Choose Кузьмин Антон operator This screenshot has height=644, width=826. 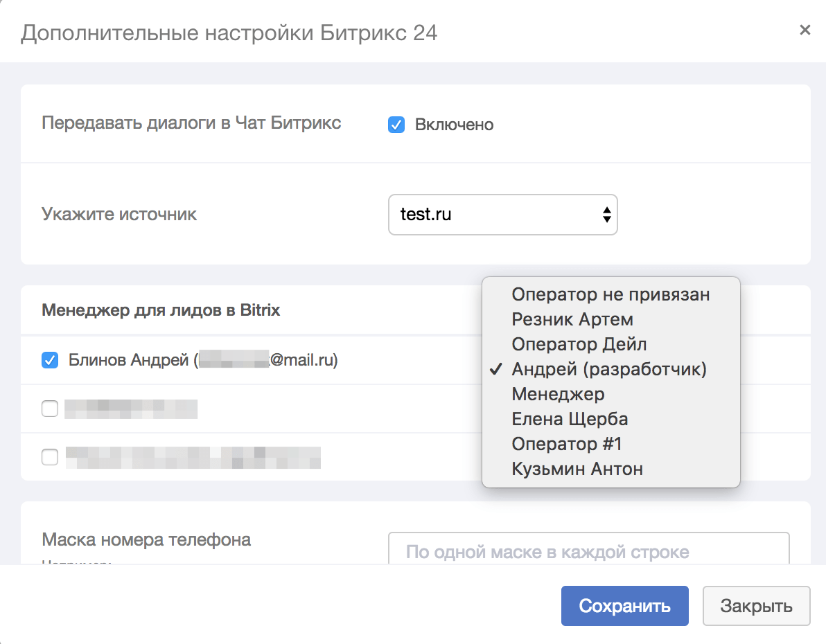pos(610,469)
